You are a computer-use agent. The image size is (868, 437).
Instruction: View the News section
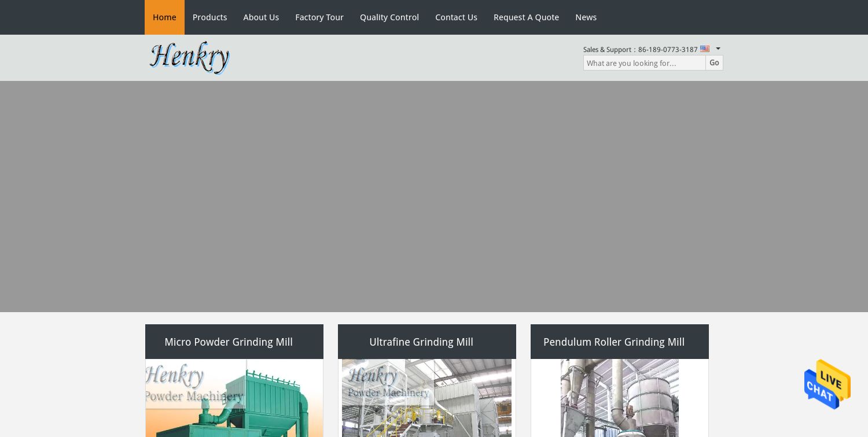pos(586,17)
